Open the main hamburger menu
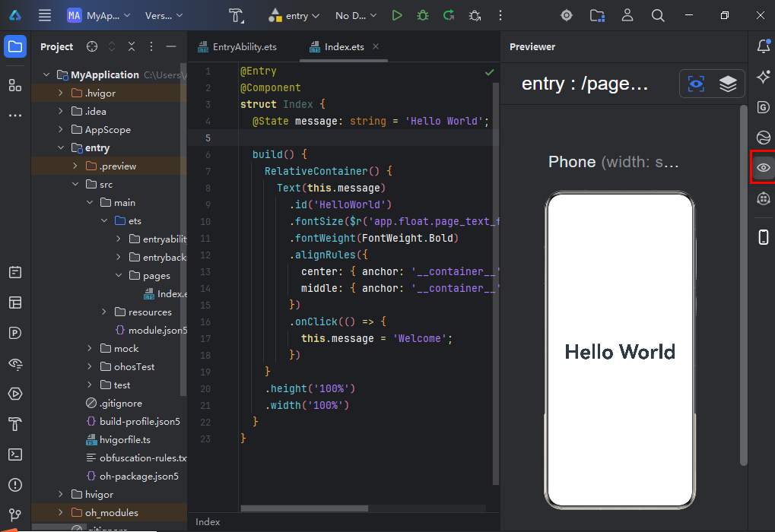Screen dimensions: 775x532 [x=45, y=15]
